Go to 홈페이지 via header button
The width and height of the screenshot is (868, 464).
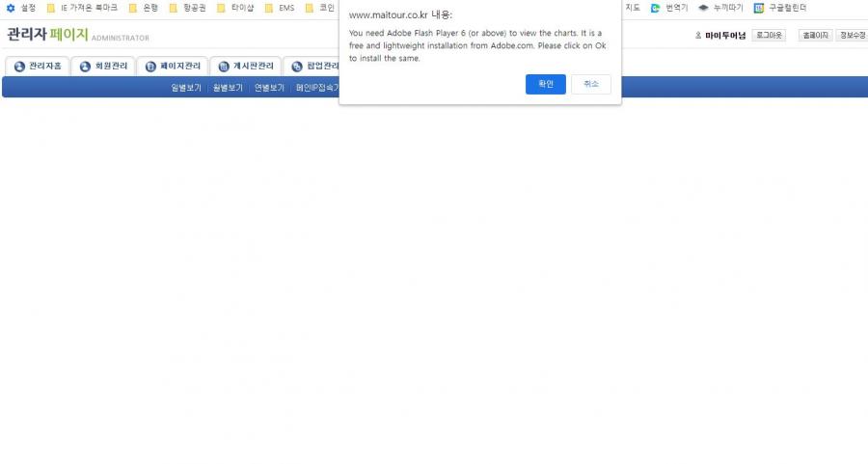click(815, 36)
